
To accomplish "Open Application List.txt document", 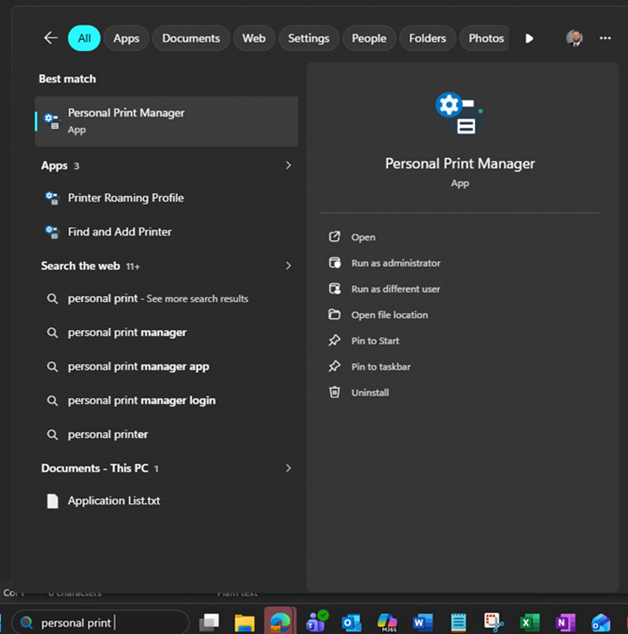I will point(167,501).
